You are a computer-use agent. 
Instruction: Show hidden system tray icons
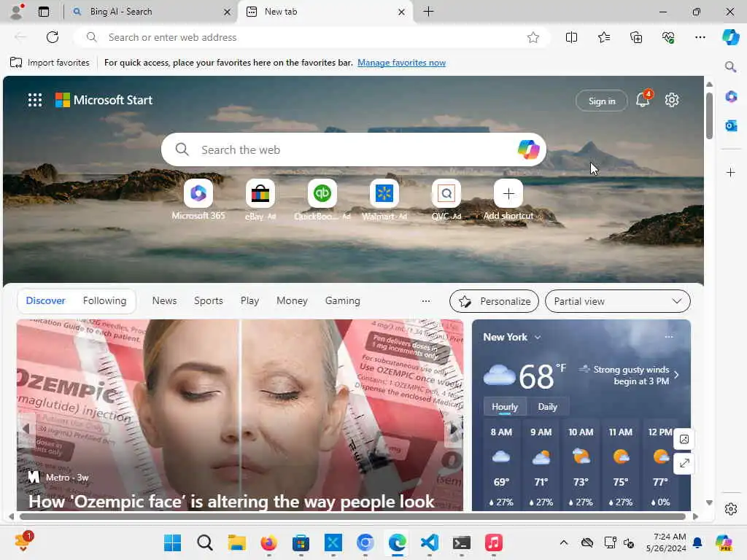pos(564,542)
